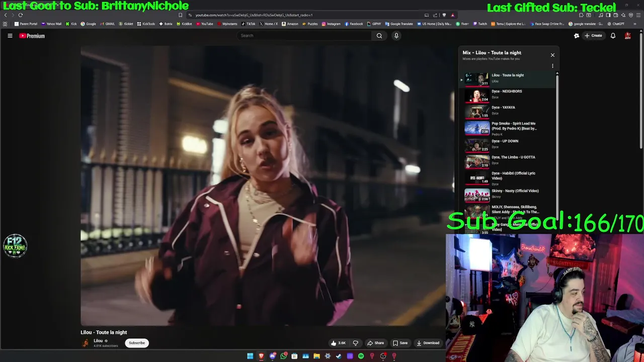Open Fiverr bookmark

462,24
